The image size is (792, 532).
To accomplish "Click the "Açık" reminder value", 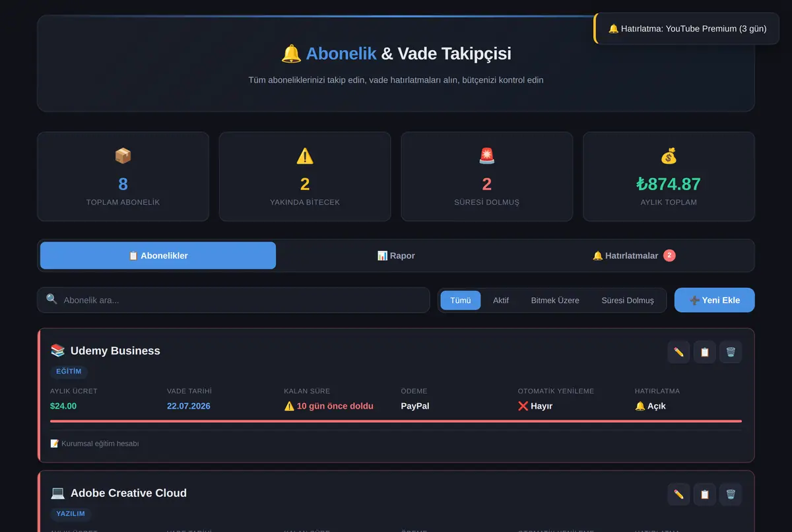I will (650, 406).
